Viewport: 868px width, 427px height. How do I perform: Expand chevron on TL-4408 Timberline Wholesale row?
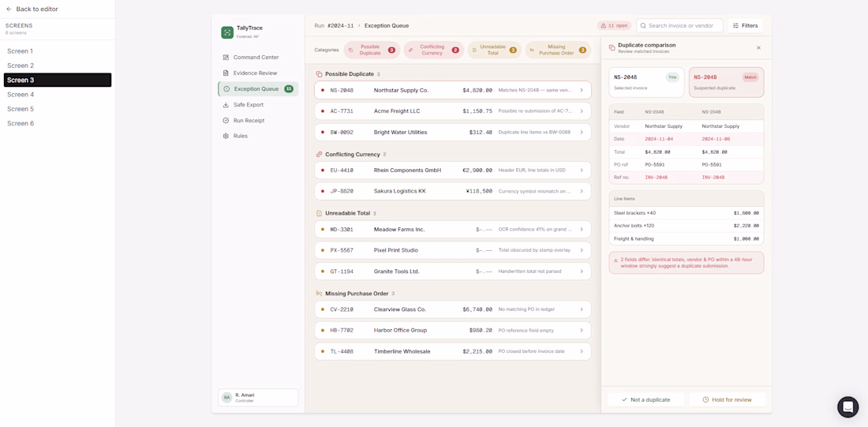point(582,352)
